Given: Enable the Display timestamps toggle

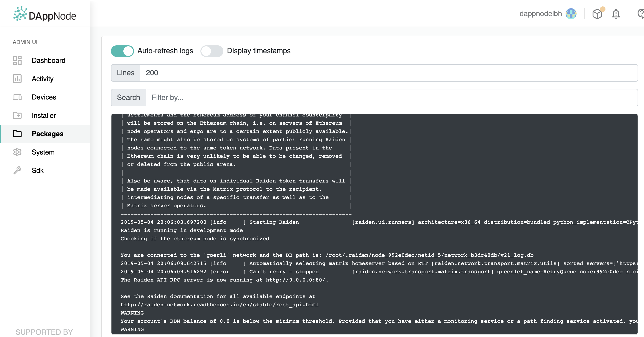Looking at the screenshot, I should tap(211, 51).
